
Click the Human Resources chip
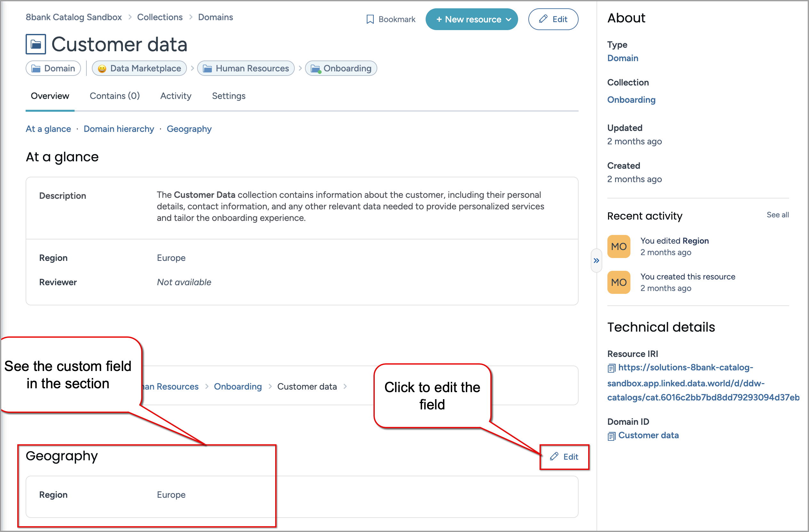point(246,68)
